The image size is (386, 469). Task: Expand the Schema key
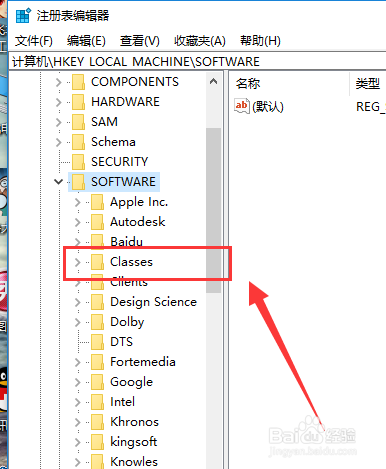pyautogui.click(x=59, y=142)
